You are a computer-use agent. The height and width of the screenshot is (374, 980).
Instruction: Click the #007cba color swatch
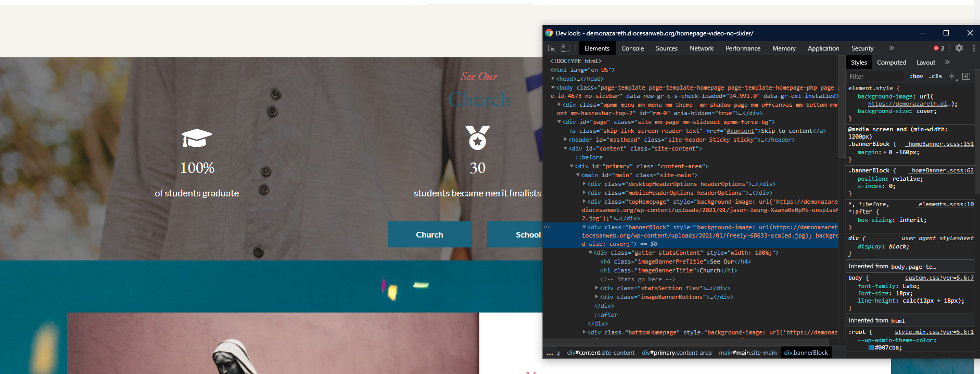pyautogui.click(x=871, y=348)
